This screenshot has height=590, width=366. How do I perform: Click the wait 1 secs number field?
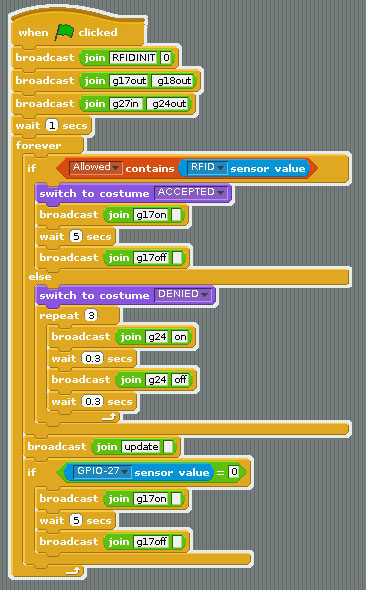[52, 125]
